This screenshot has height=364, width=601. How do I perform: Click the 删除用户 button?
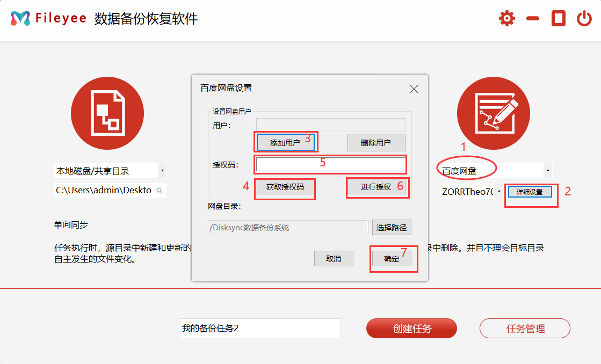pyautogui.click(x=376, y=142)
